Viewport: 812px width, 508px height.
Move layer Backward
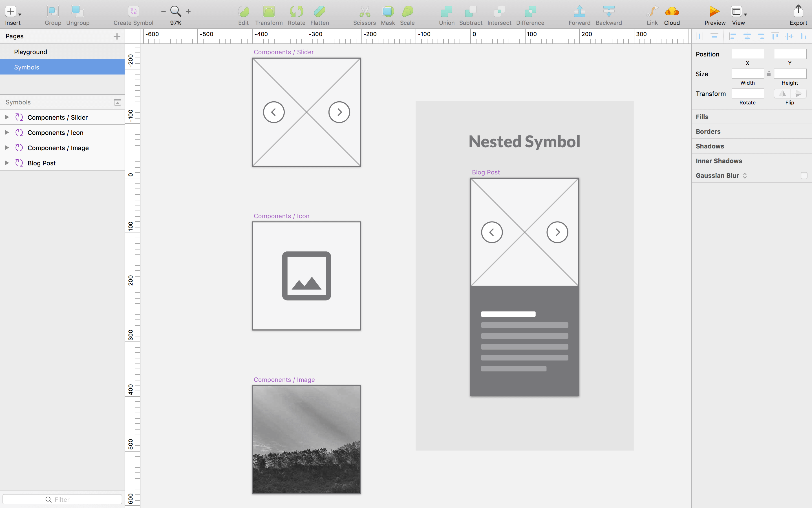coord(609,12)
